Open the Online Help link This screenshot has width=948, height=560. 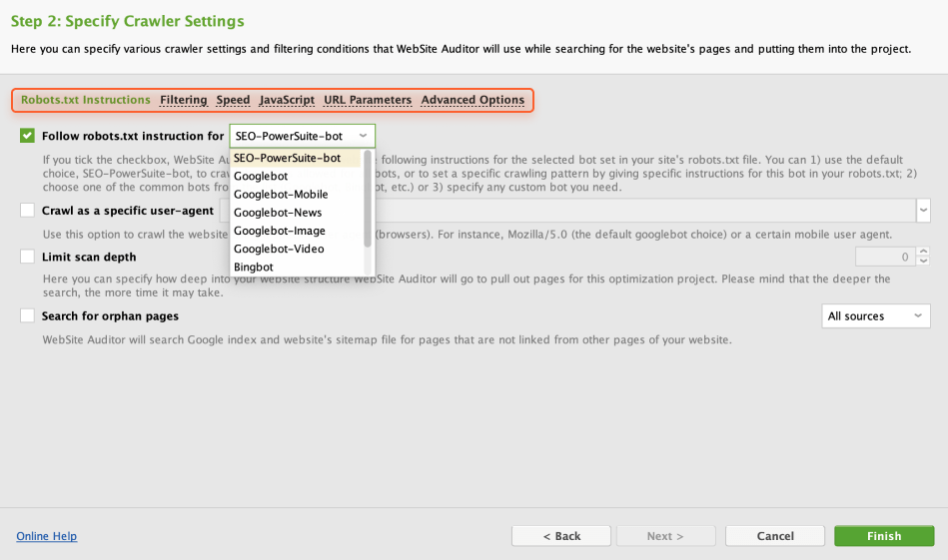(47, 536)
